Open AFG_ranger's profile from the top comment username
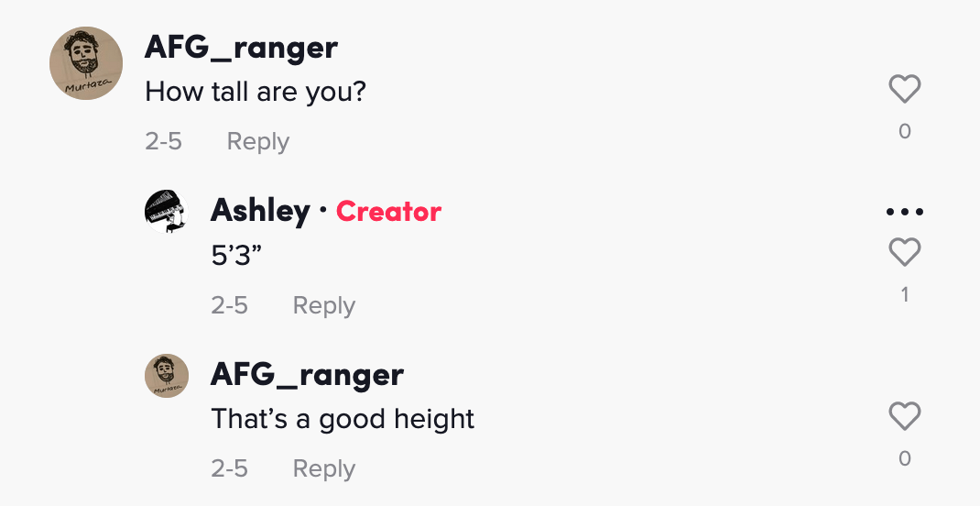Image resolution: width=980 pixels, height=506 pixels. coord(241,48)
